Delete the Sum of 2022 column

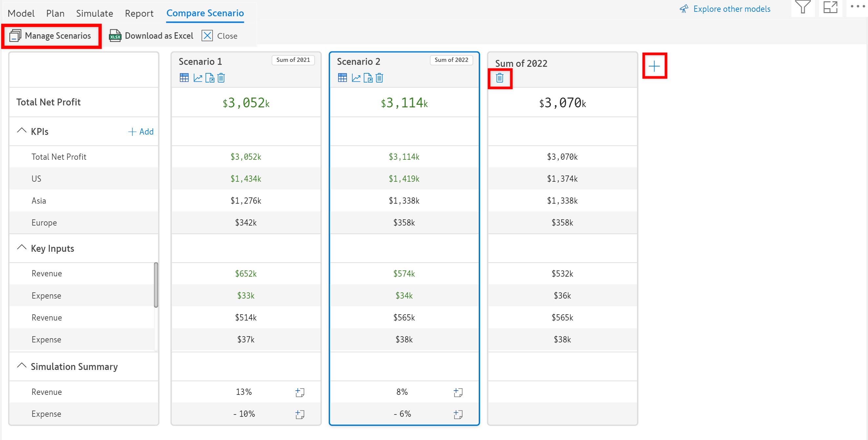tap(499, 78)
